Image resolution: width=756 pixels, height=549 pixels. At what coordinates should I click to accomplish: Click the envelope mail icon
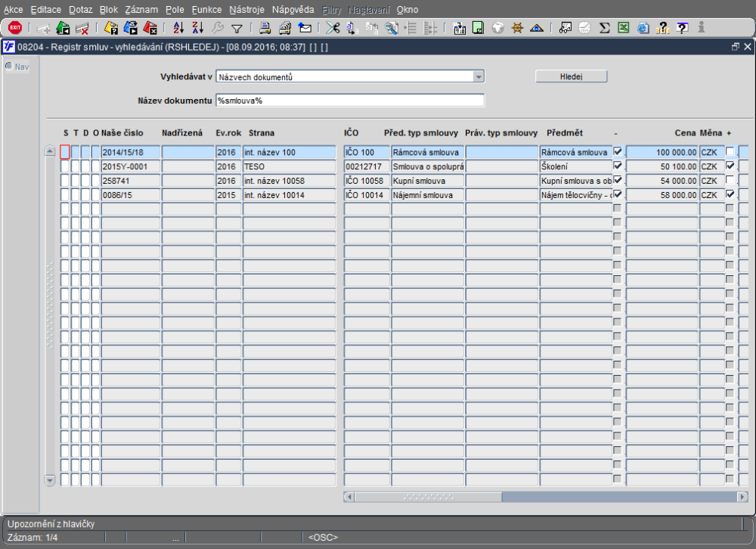(305, 28)
